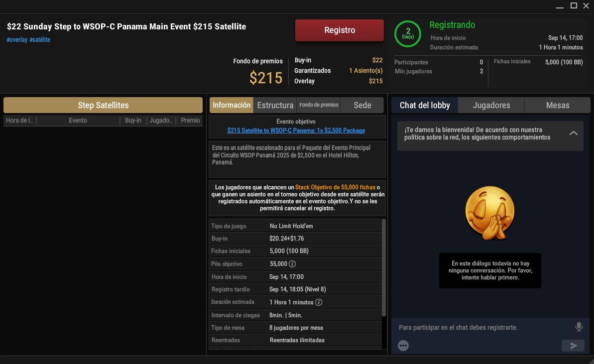Click the 1 Asiento(s) guaranteed value

[x=365, y=70]
